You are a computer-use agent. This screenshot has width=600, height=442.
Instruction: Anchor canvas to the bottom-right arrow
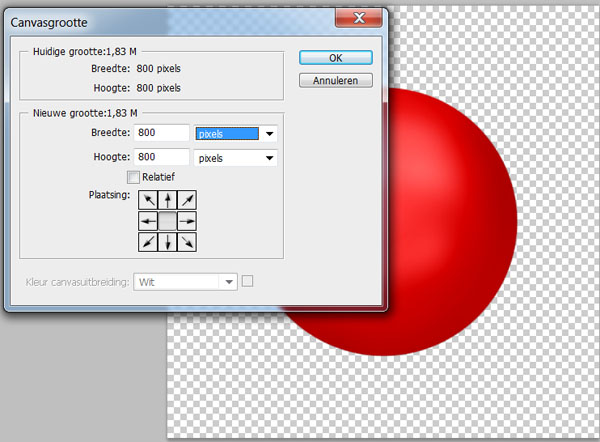187,242
